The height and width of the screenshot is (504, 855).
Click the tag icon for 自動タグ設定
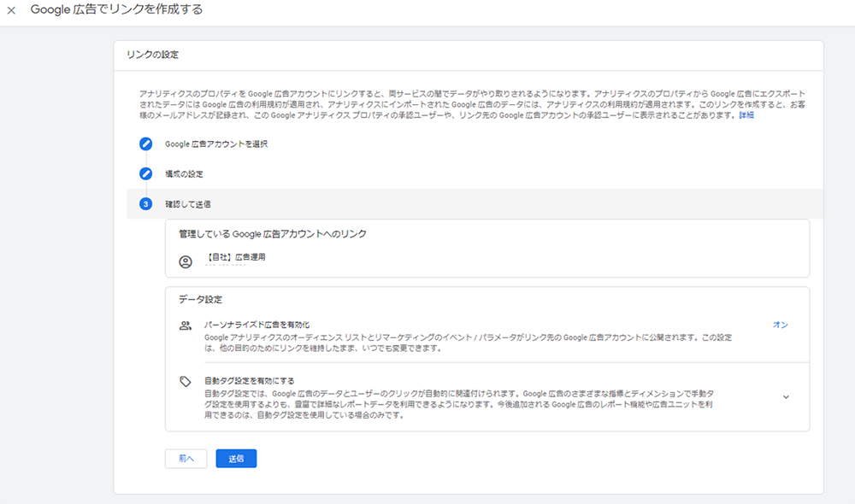186,381
